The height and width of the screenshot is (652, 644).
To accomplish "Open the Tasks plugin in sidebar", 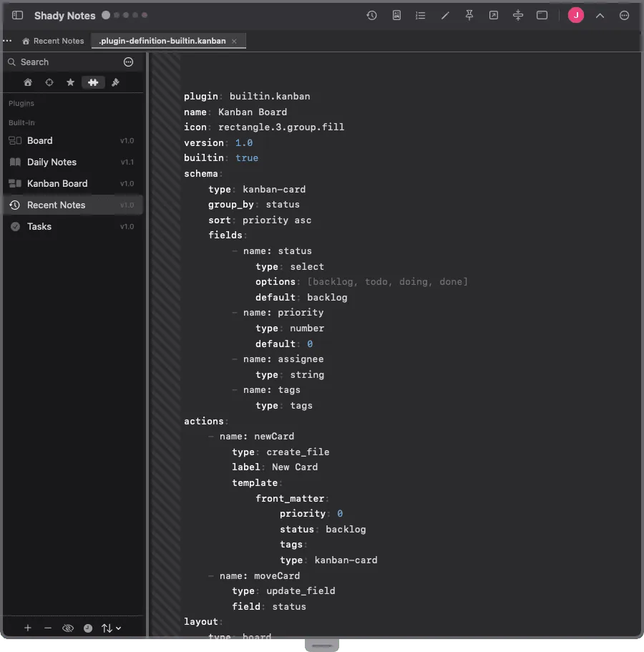I will tap(73, 227).
